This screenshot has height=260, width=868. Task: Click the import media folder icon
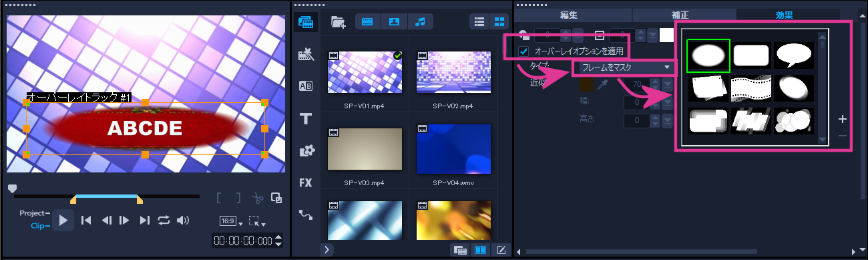point(339,21)
